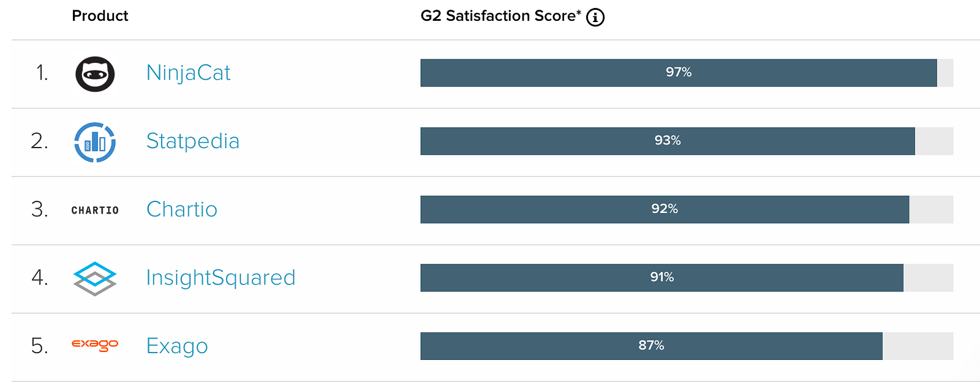The height and width of the screenshot is (382, 980).
Task: Open the Exago product link
Action: (x=177, y=346)
